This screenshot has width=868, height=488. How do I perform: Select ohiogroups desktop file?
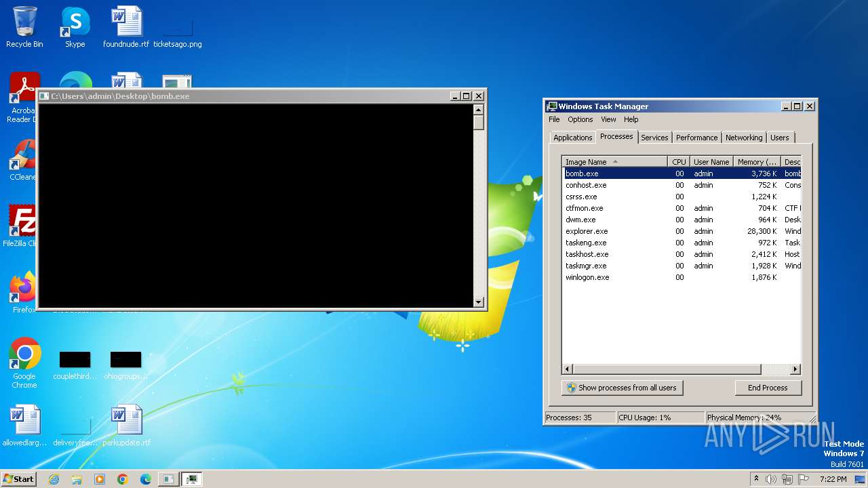125,366
